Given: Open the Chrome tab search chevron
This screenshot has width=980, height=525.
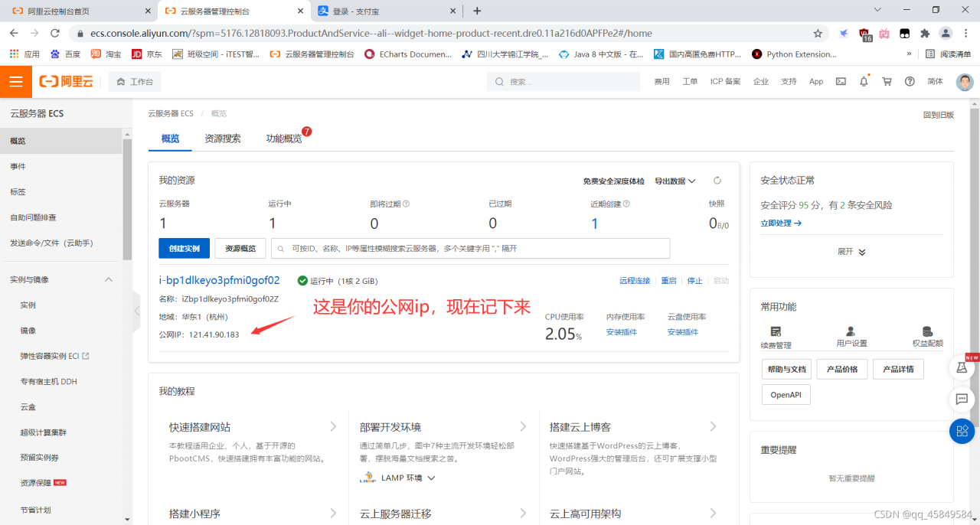Looking at the screenshot, I should [x=877, y=10].
